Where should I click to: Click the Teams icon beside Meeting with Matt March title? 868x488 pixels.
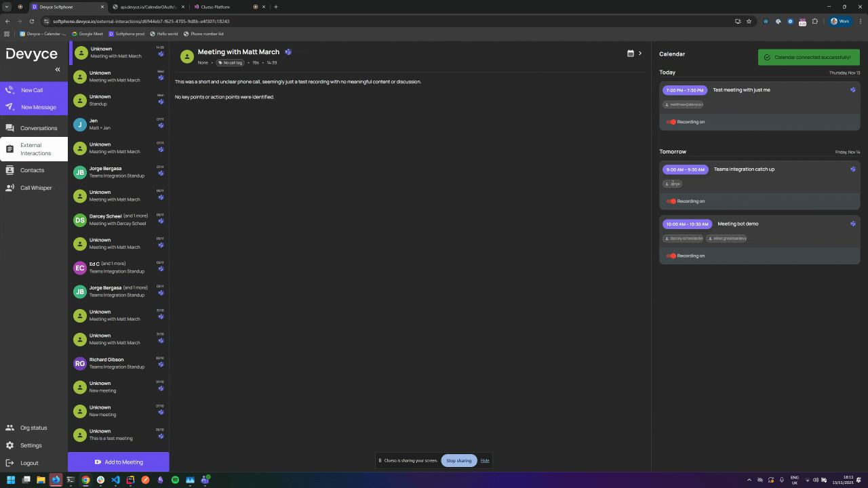(x=288, y=52)
